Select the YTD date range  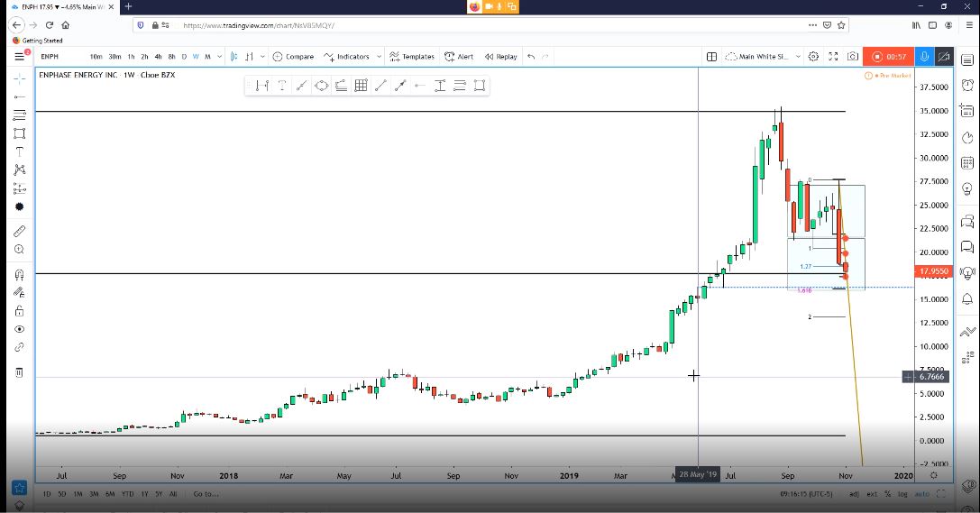(x=127, y=494)
